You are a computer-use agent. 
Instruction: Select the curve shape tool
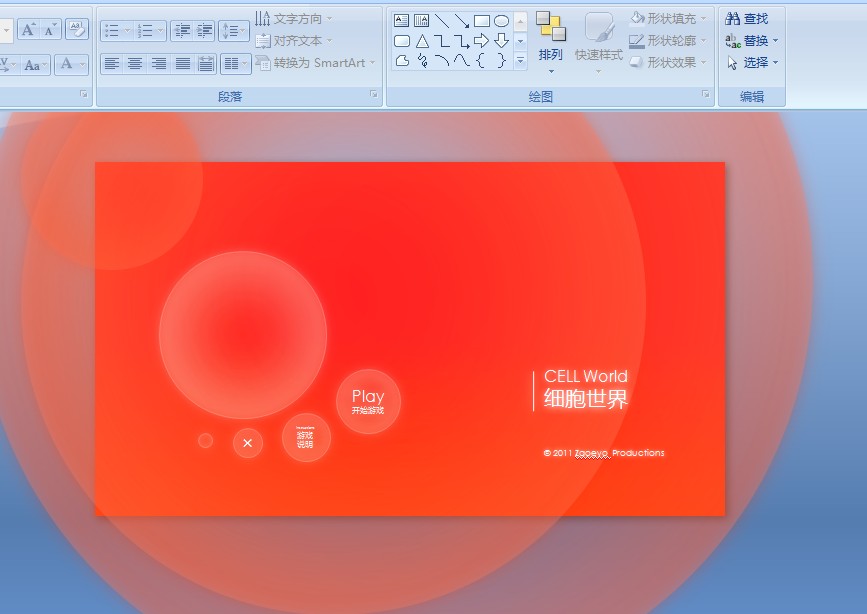(x=461, y=60)
